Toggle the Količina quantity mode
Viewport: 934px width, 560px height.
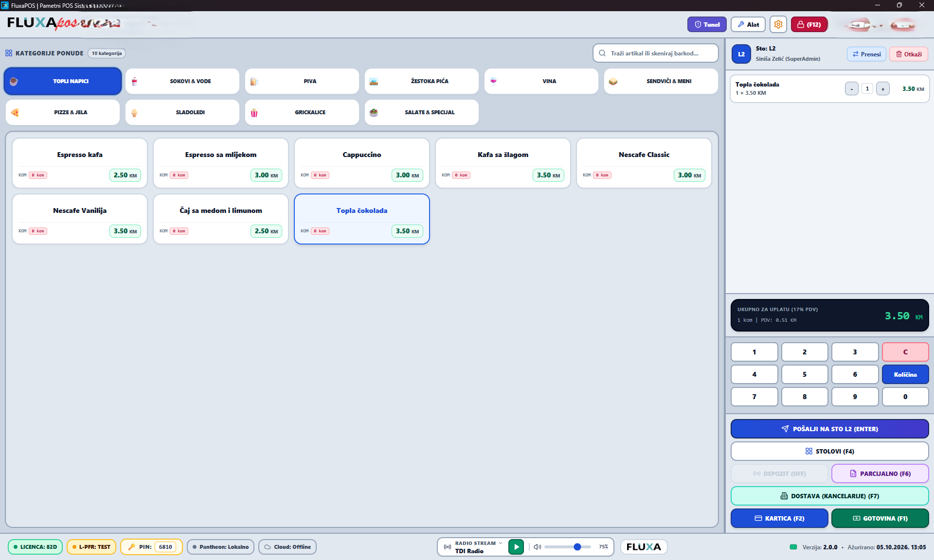click(905, 374)
